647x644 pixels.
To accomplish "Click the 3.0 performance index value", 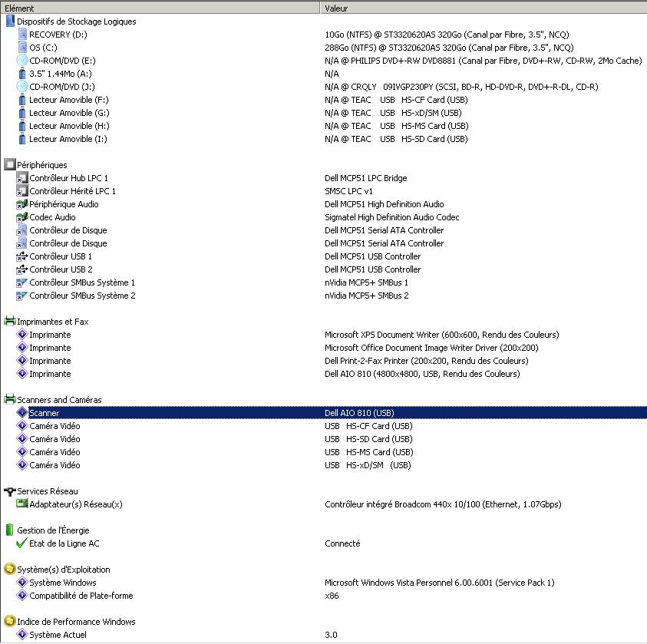I will [x=331, y=635].
